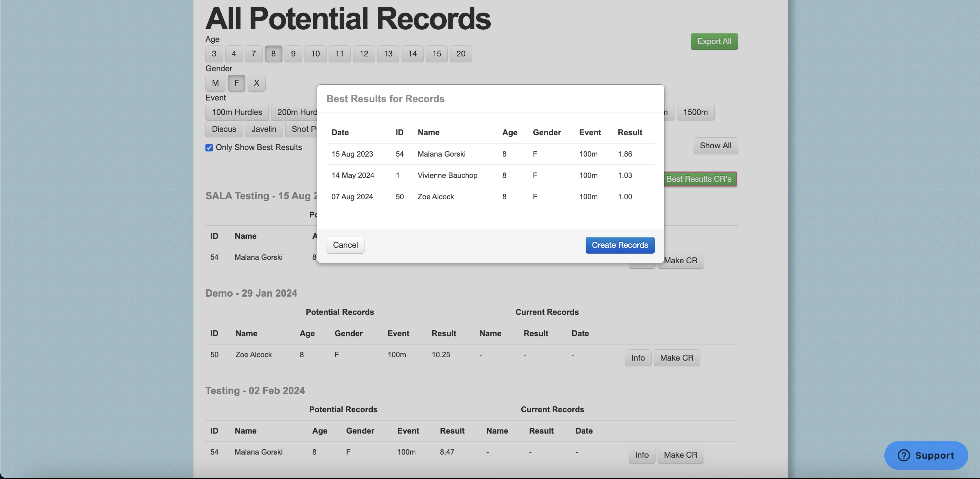Click Best Results for Records title
This screenshot has height=479, width=980.
(x=385, y=99)
